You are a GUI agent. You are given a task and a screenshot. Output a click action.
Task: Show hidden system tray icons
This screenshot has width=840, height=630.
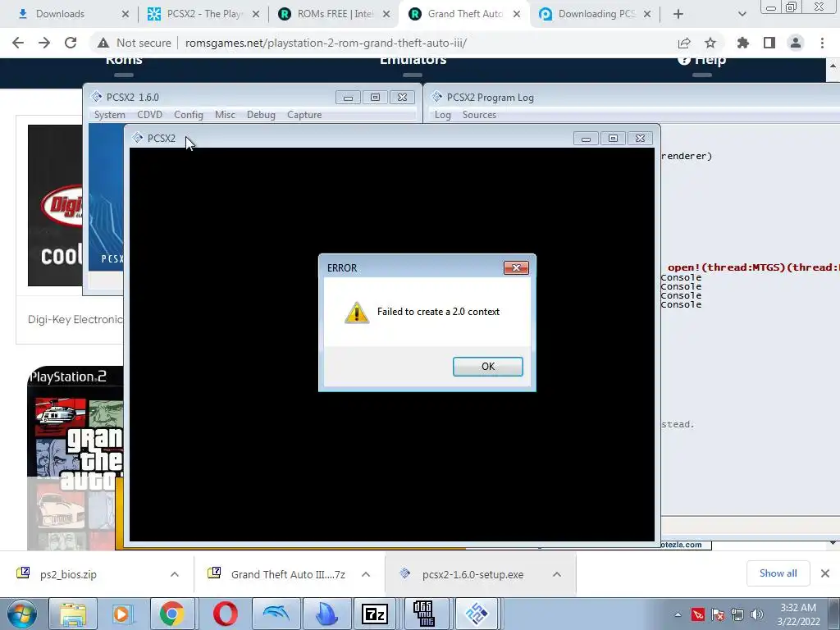[x=678, y=614]
